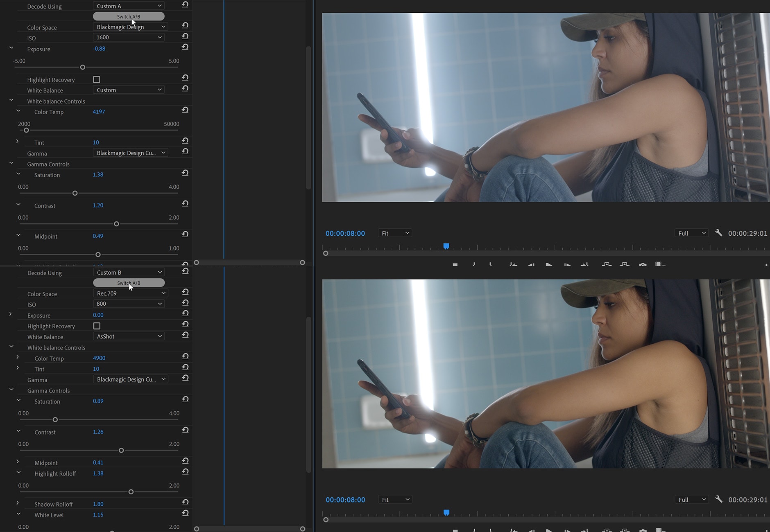Click the export frame camera icon in the upper monitor
Image resolution: width=770 pixels, height=532 pixels.
(x=643, y=264)
